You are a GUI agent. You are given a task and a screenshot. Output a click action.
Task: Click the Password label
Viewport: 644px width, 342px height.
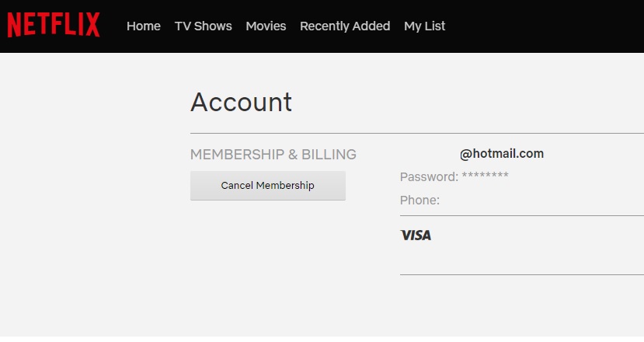click(x=429, y=176)
